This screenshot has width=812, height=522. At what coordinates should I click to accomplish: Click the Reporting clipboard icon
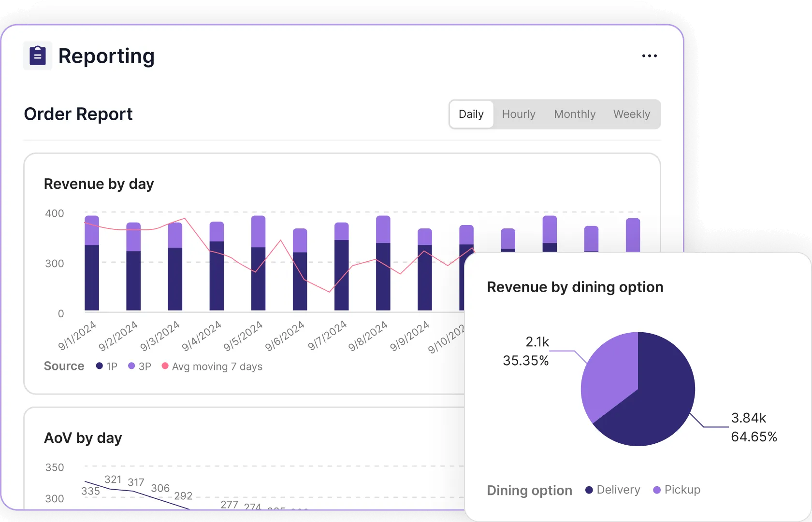coord(38,56)
